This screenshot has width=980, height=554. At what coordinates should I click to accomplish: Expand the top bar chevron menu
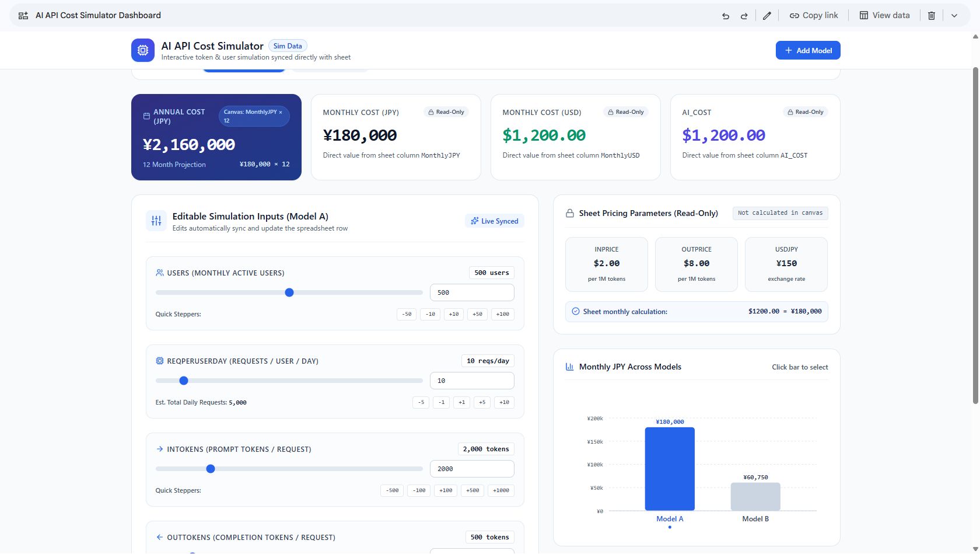coord(954,16)
